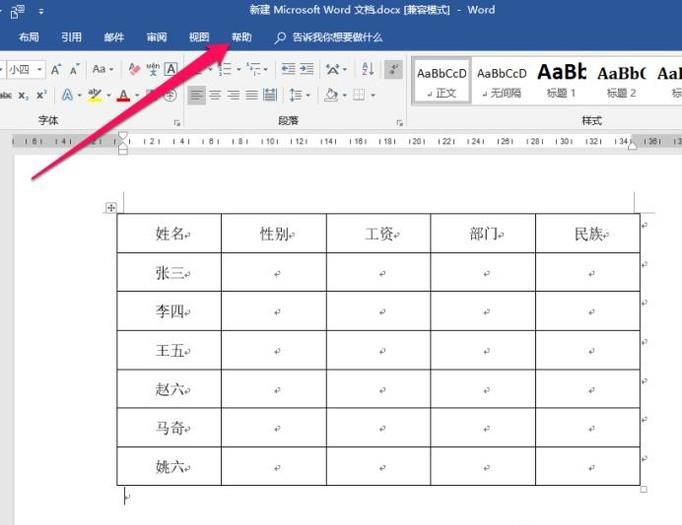Increase font size with grow font icon
Image resolution: width=682 pixels, height=525 pixels.
(56, 69)
